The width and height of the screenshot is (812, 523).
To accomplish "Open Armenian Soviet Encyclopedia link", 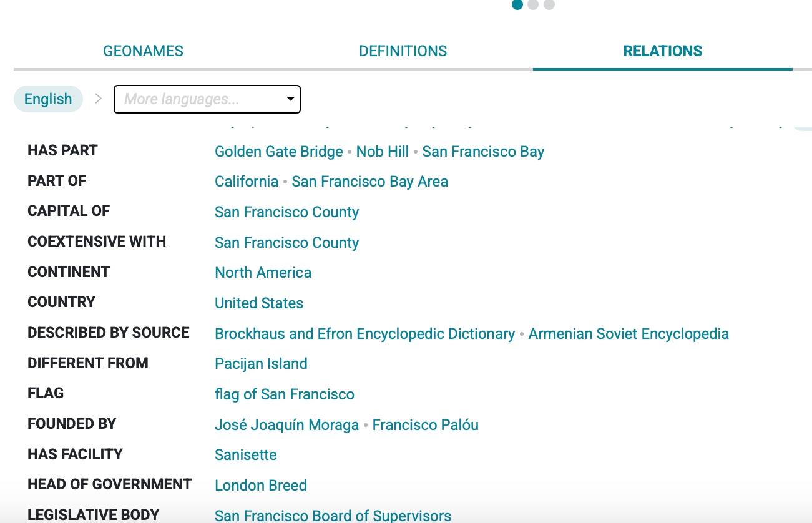I will click(x=629, y=334).
